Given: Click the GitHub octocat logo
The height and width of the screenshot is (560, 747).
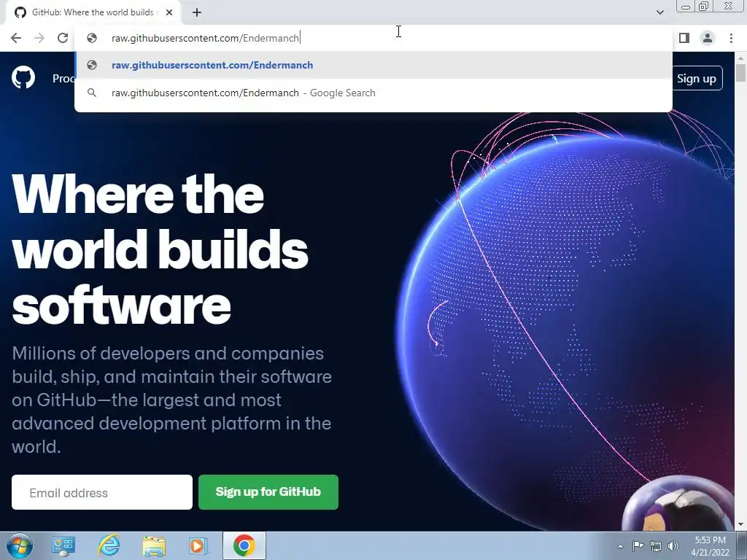Looking at the screenshot, I should click(23, 78).
